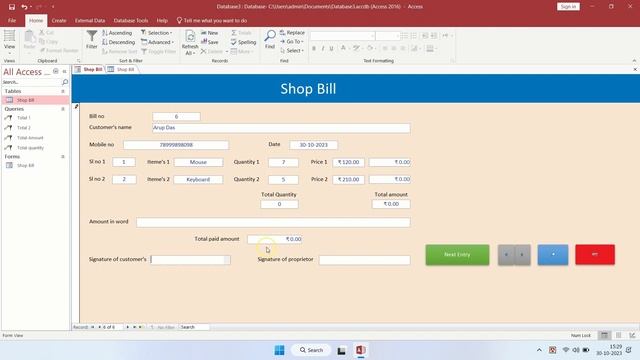Collapse the Forms group

tap(63, 157)
